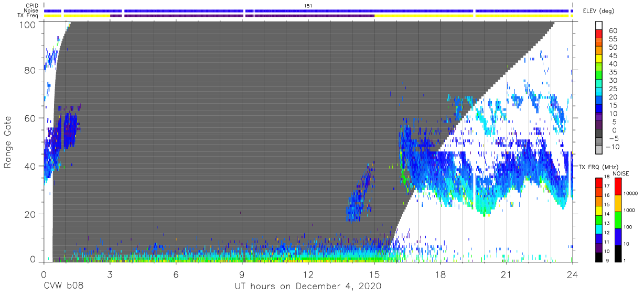Viewport: 644px width, 297px height.
Task: Click the 'TX Freq' row label
Action: pyautogui.click(x=28, y=16)
